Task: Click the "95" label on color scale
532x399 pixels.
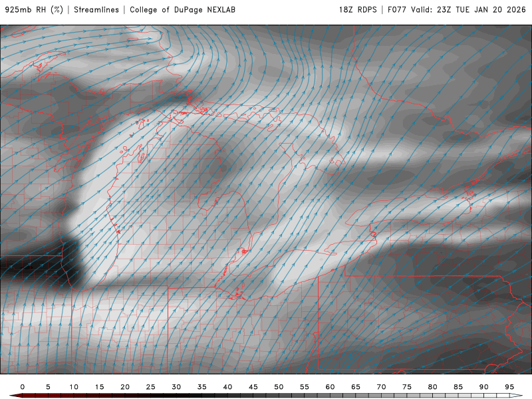Action: [x=509, y=387]
